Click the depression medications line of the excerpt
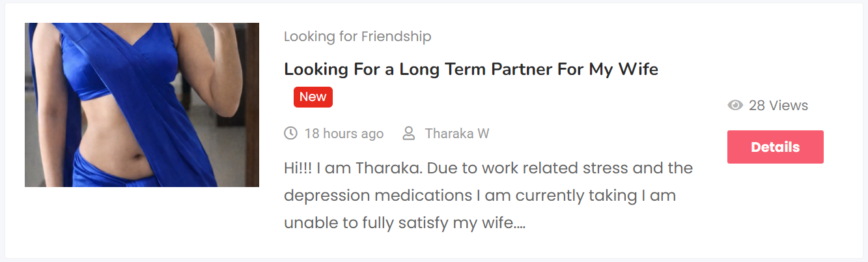 tap(480, 196)
